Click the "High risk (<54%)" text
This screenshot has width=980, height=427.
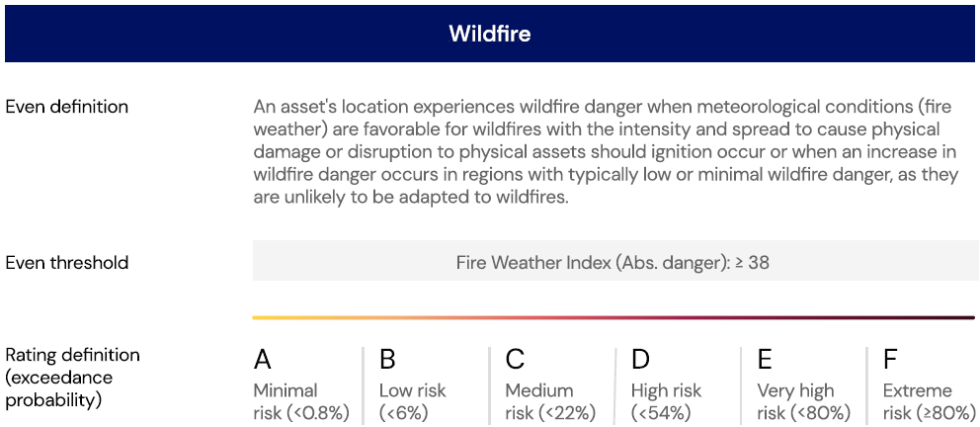tap(666, 402)
